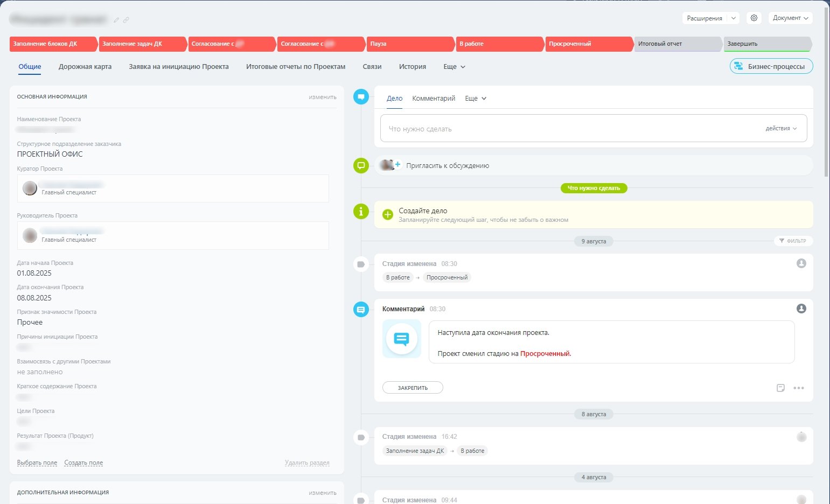Open the Бизнес-процессы button

tap(771, 66)
